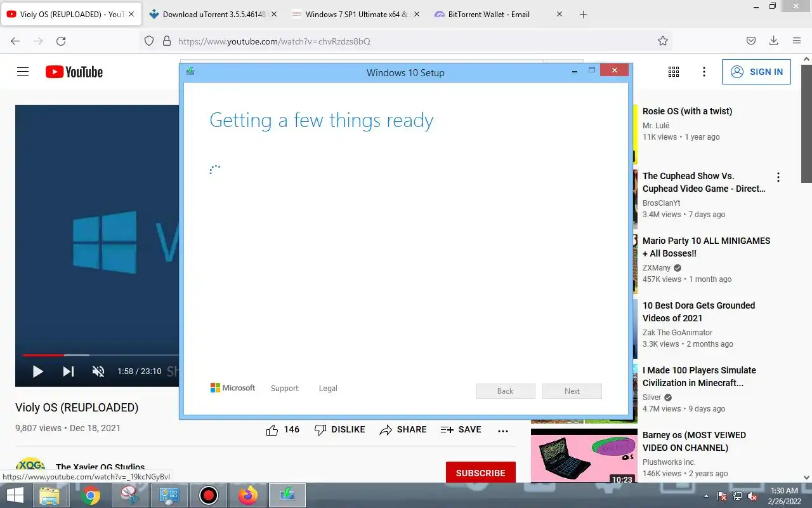This screenshot has height=508, width=812.
Task: Click the BrosClanYt channel name
Action: coord(661,203)
